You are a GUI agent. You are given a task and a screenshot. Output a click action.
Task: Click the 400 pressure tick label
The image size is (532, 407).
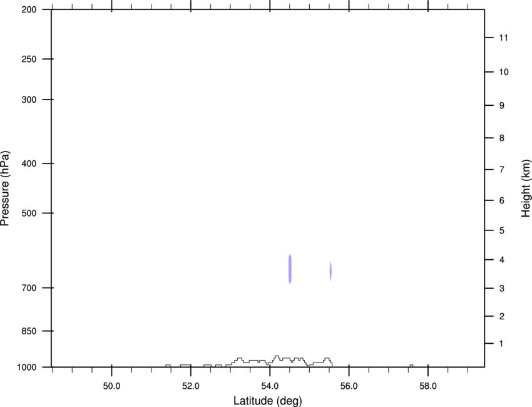pyautogui.click(x=29, y=163)
